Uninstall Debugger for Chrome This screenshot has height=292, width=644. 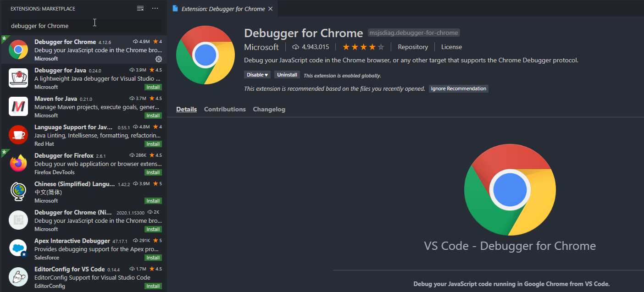point(287,75)
